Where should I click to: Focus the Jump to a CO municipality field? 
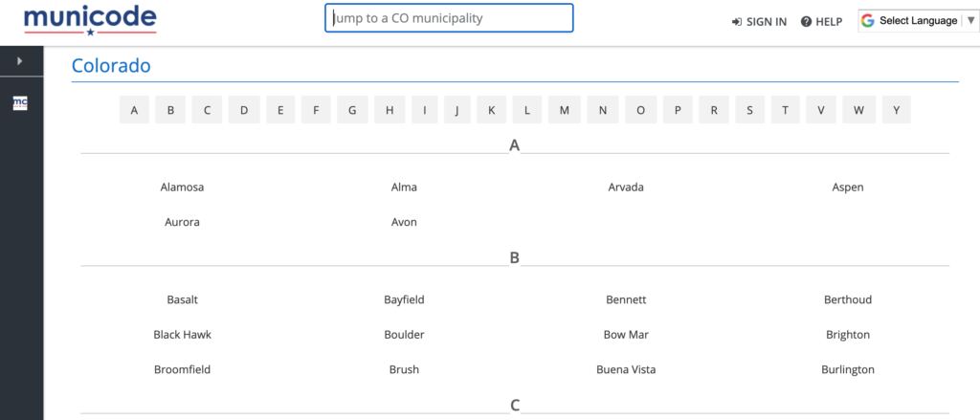(449, 18)
